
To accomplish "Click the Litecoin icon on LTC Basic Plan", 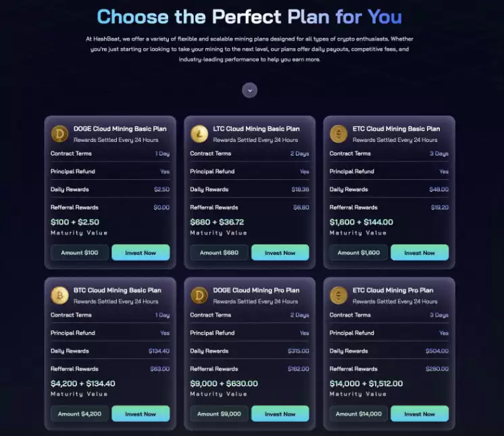I will [199, 133].
